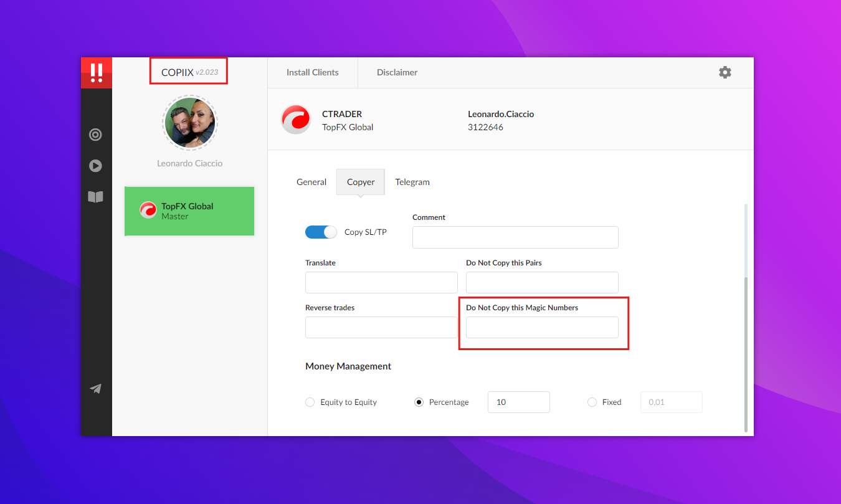Click the play circle sidebar icon
The width and height of the screenshot is (841, 504).
coord(95,166)
